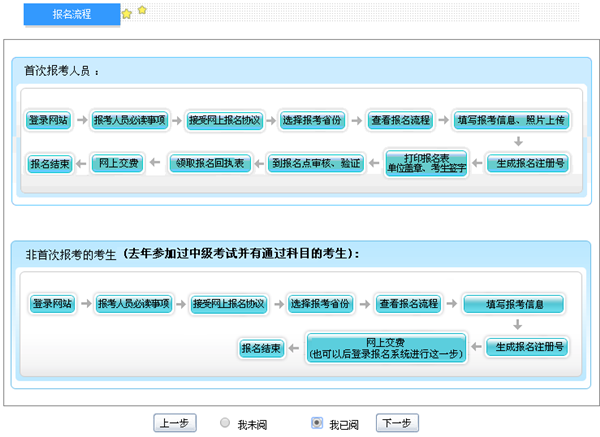
Task: Click 生成报名注册号 box in non-first-time flow
Action: (x=527, y=347)
